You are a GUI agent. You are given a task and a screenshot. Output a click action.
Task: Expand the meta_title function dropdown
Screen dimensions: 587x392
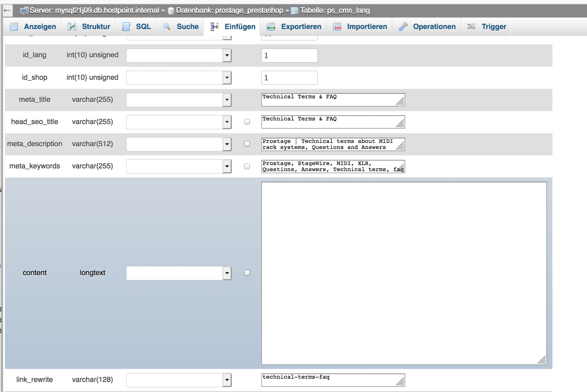[227, 100]
